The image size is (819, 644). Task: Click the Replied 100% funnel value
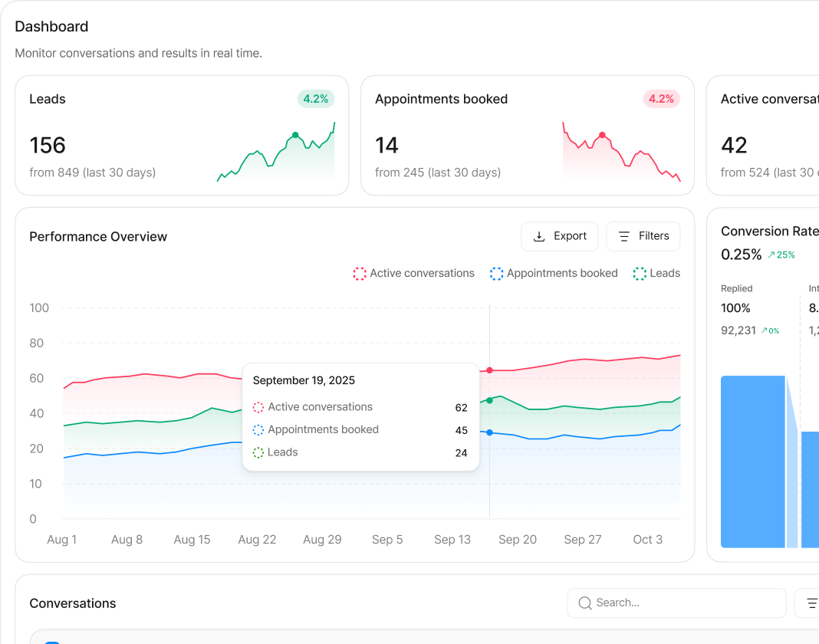[x=735, y=308]
